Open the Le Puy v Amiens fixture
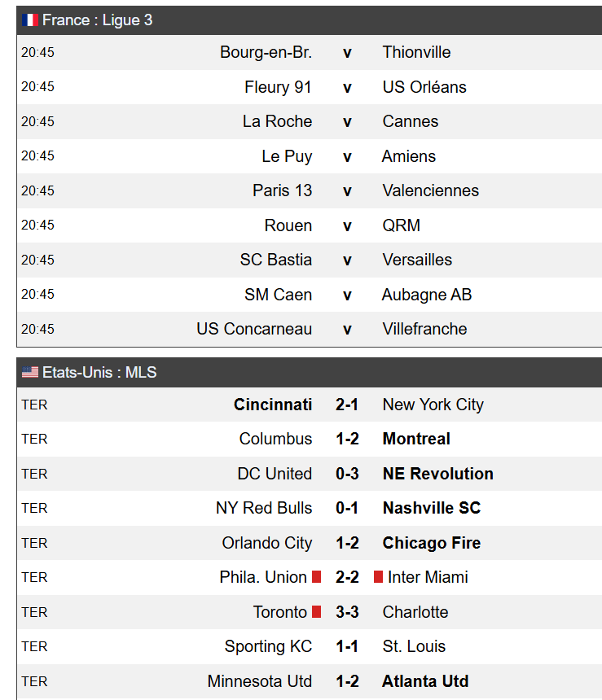 tap(310, 156)
